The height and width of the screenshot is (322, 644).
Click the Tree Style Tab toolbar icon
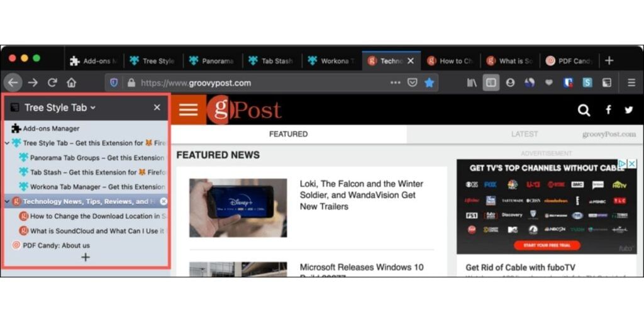pos(607,83)
